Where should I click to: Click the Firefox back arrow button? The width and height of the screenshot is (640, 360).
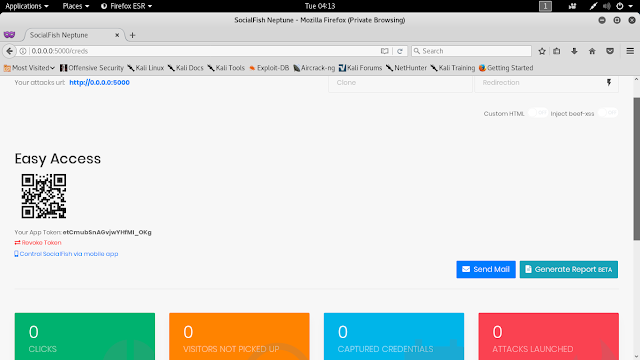pos(9,51)
